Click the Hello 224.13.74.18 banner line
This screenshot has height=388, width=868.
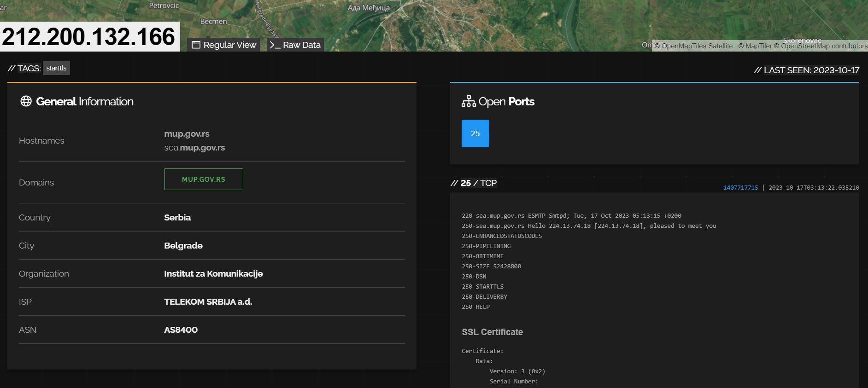click(589, 226)
